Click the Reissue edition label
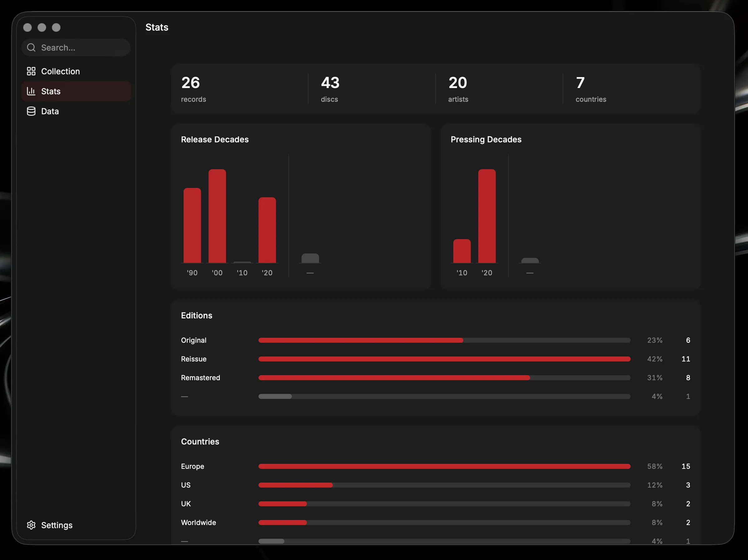 (194, 359)
